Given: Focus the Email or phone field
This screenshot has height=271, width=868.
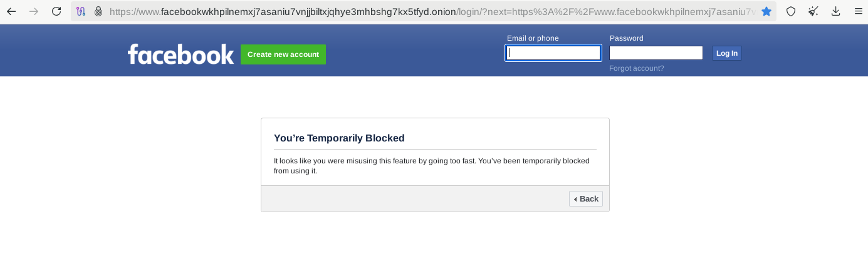Looking at the screenshot, I should click(x=553, y=53).
